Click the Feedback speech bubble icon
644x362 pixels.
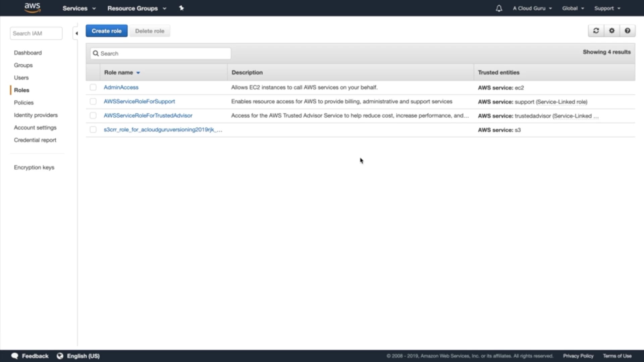pyautogui.click(x=15, y=356)
